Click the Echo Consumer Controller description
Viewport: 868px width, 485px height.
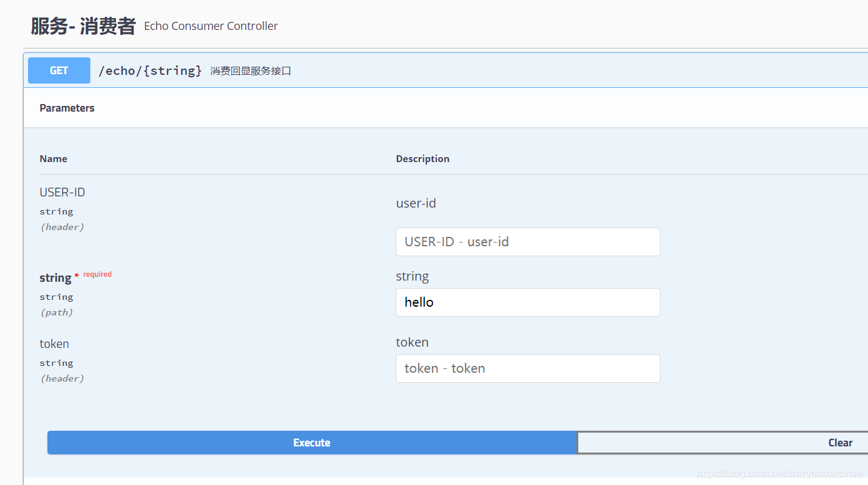click(x=211, y=26)
